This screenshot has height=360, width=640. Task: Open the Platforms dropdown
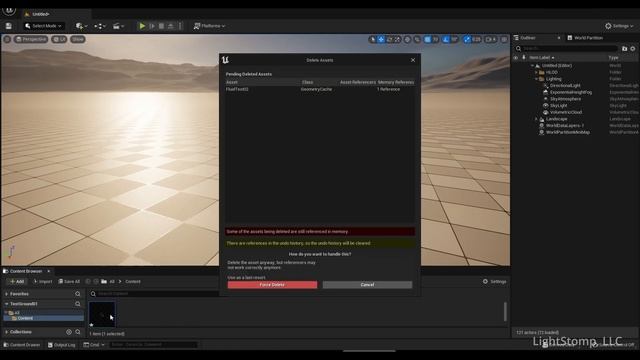(x=209, y=26)
